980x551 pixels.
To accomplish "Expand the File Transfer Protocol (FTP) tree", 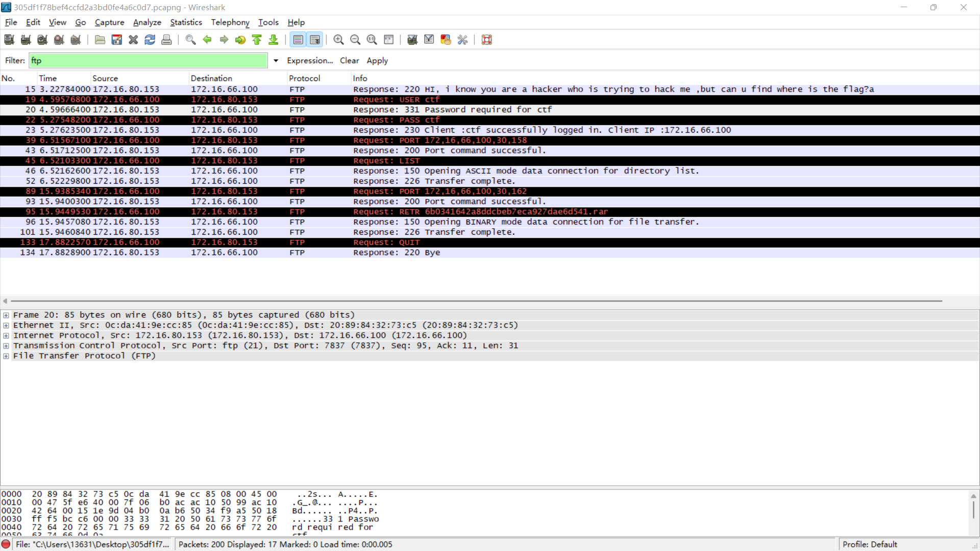I will pyautogui.click(x=6, y=356).
